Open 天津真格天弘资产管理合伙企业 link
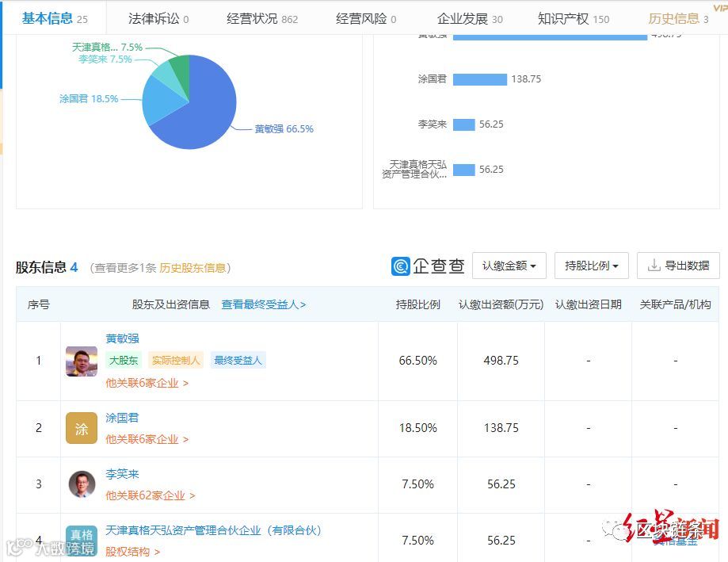The height and width of the screenshot is (562, 728). [x=213, y=530]
